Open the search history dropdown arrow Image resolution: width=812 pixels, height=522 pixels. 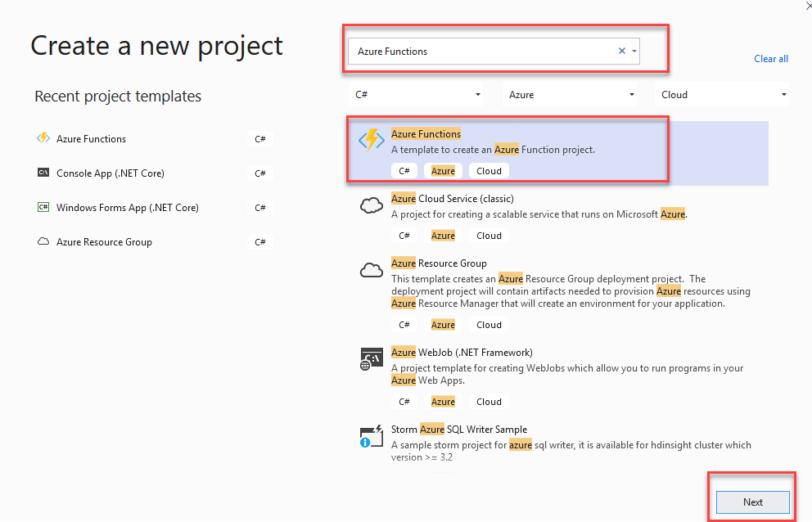point(634,52)
